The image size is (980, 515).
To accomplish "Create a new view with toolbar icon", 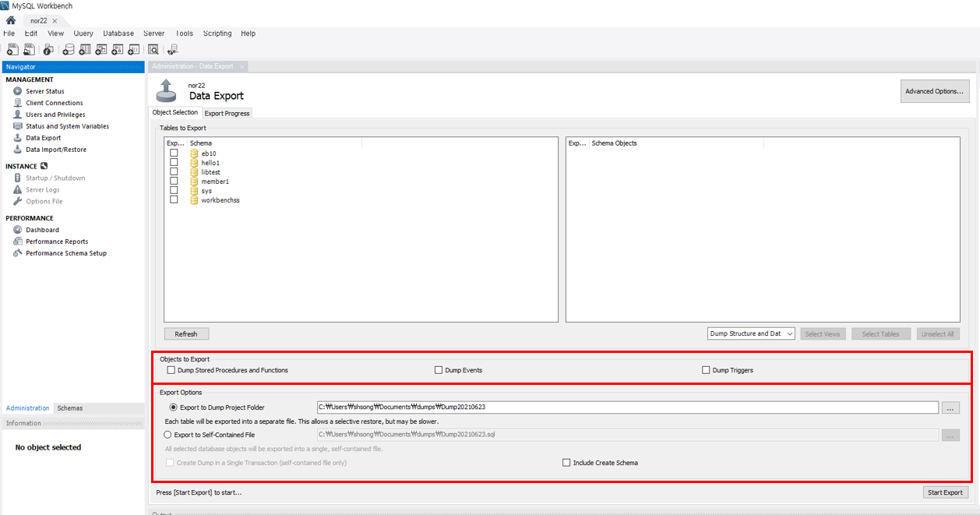I will click(101, 50).
